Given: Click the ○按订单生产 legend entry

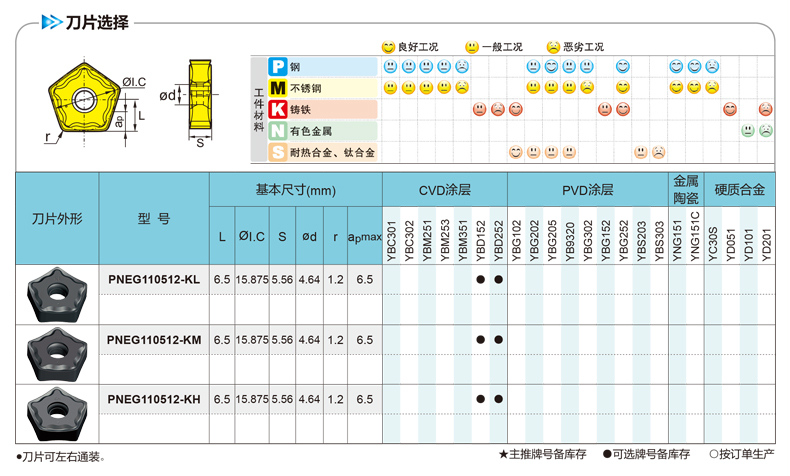Looking at the screenshot, I should pos(742,454).
